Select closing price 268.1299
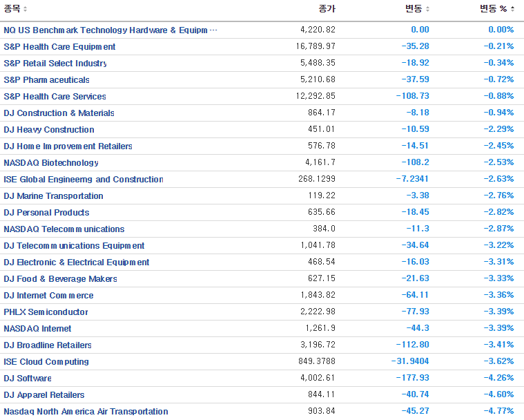 [317, 179]
